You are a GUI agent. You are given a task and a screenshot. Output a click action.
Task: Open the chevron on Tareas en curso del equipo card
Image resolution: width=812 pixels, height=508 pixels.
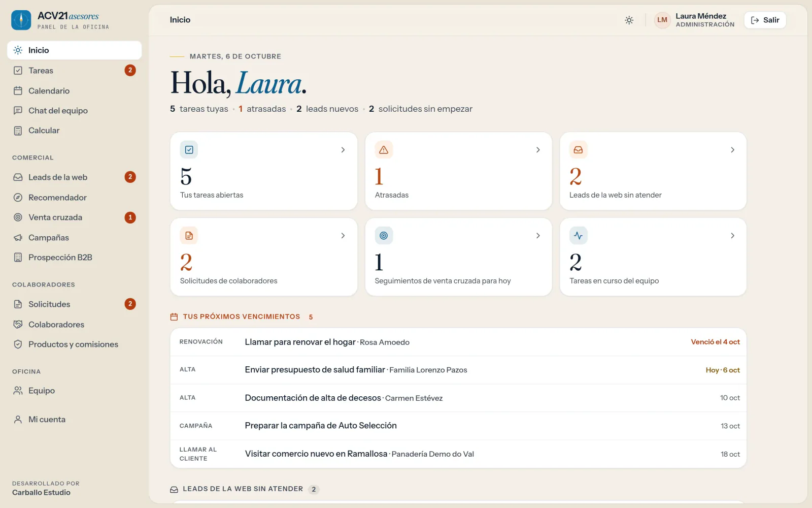pos(732,236)
